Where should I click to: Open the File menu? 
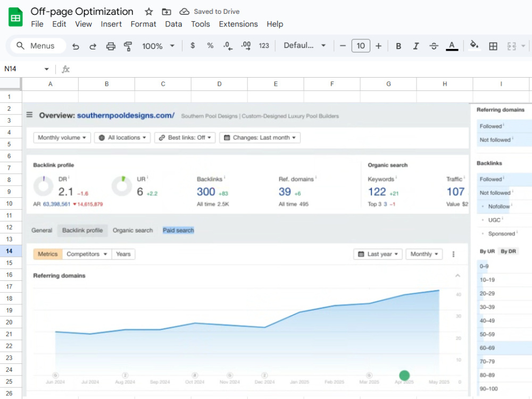[37, 24]
